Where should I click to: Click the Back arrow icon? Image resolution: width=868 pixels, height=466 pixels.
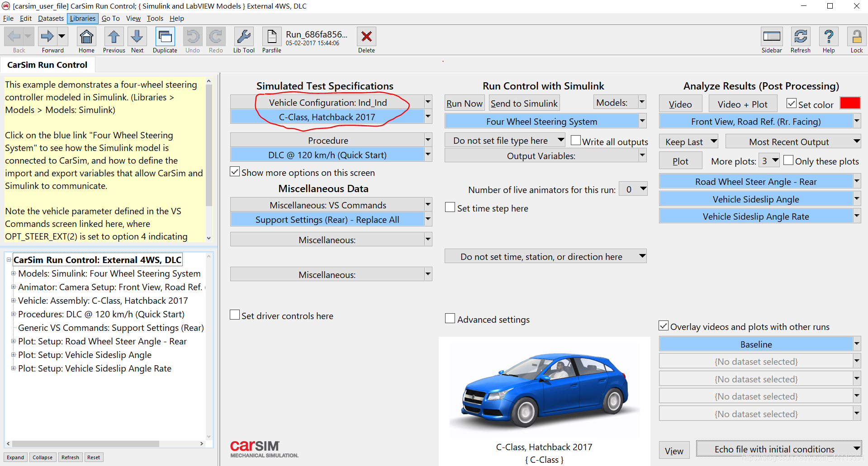14,36
